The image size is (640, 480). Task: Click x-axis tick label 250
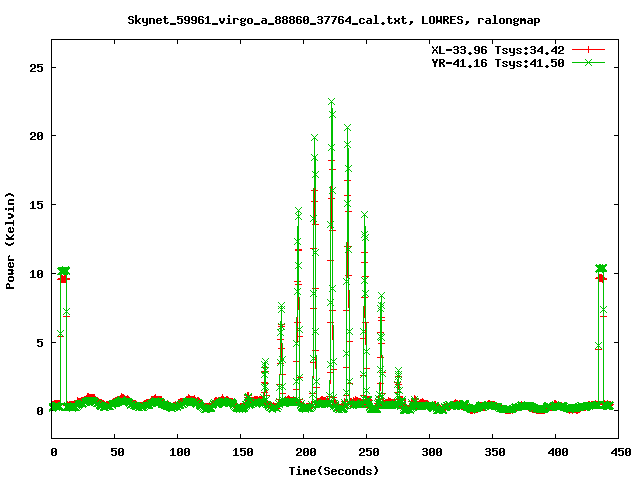(x=369, y=452)
